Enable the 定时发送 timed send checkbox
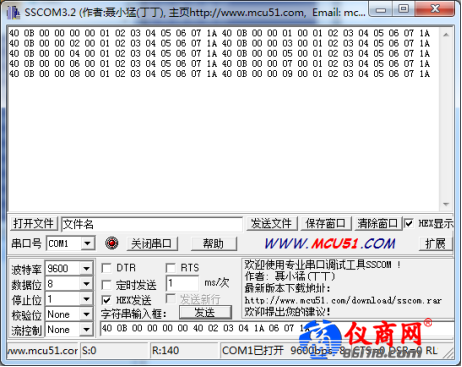Screen dimensions: 462x367 pyautogui.click(x=106, y=285)
